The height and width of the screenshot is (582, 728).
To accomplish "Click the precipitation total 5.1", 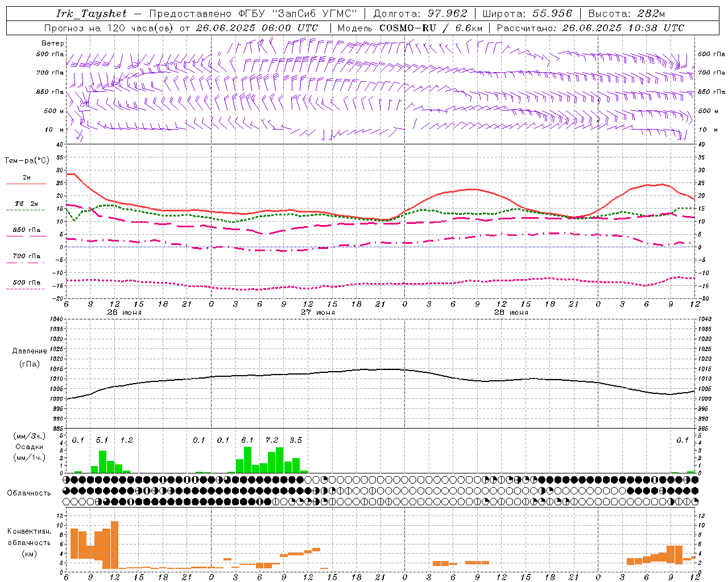I will (102, 440).
